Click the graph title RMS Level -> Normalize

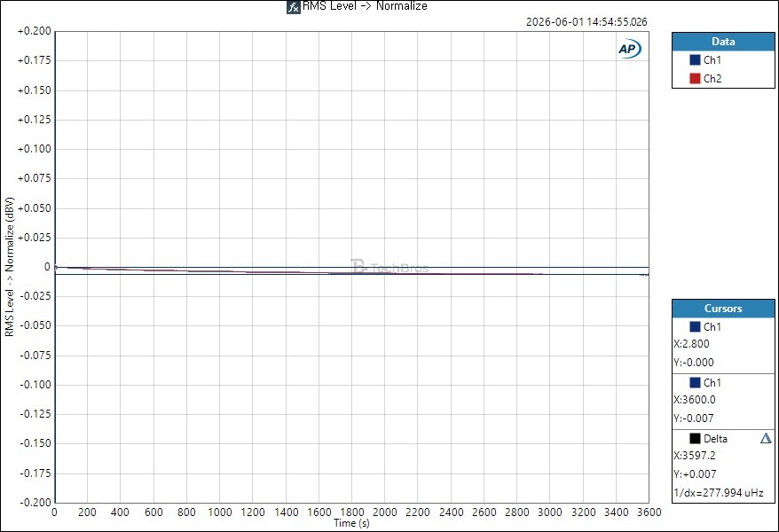point(365,6)
